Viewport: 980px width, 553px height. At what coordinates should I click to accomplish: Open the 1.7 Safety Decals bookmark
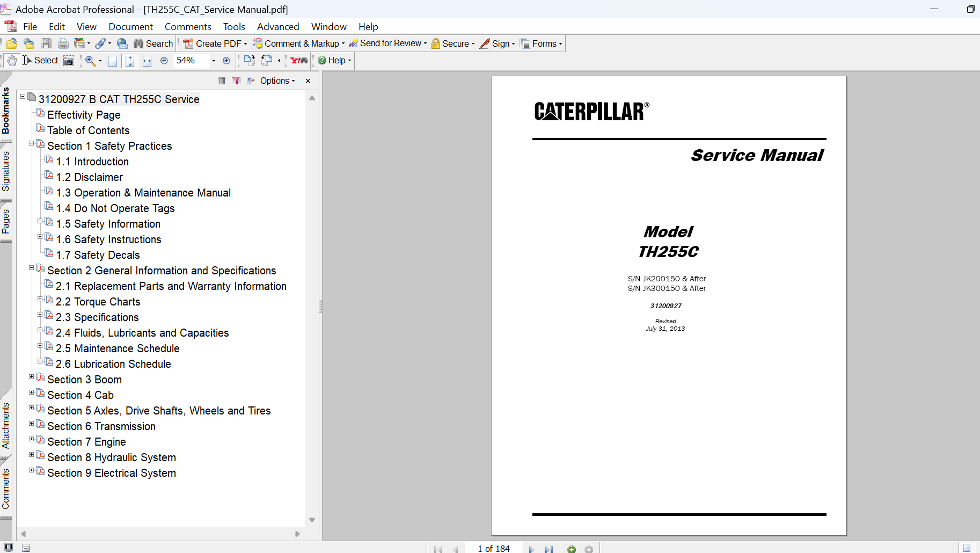coord(98,255)
